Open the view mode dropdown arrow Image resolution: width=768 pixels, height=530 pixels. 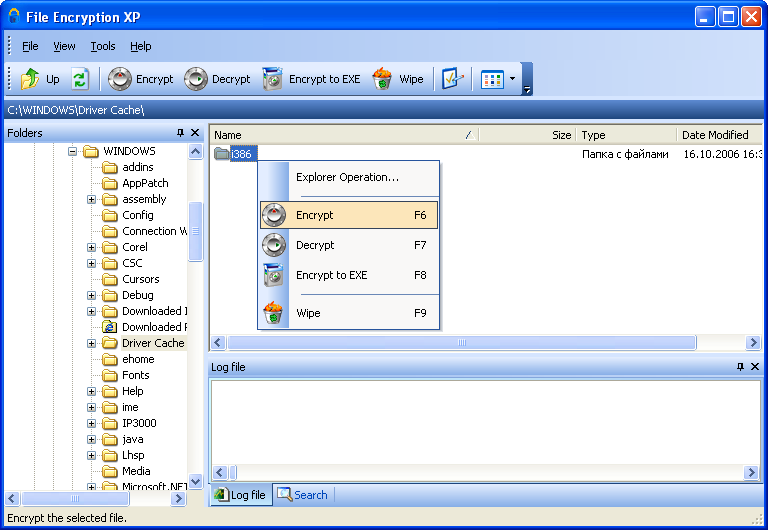click(512, 79)
